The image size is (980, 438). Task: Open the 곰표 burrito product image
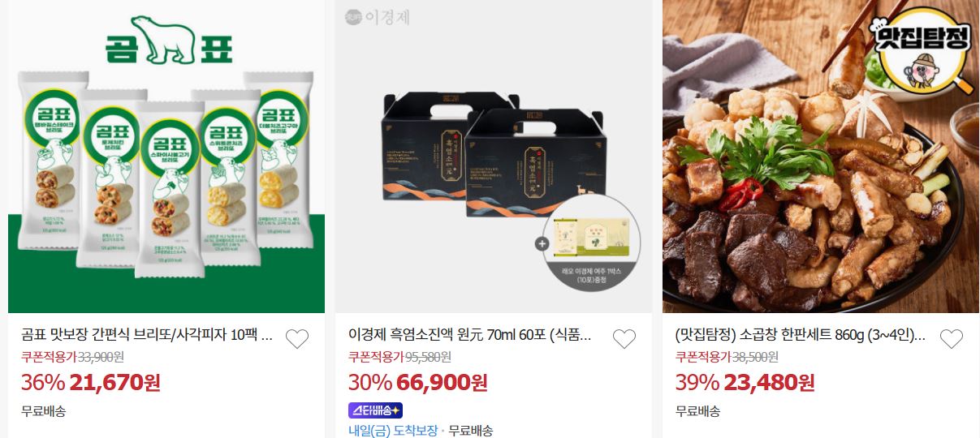[x=166, y=157]
